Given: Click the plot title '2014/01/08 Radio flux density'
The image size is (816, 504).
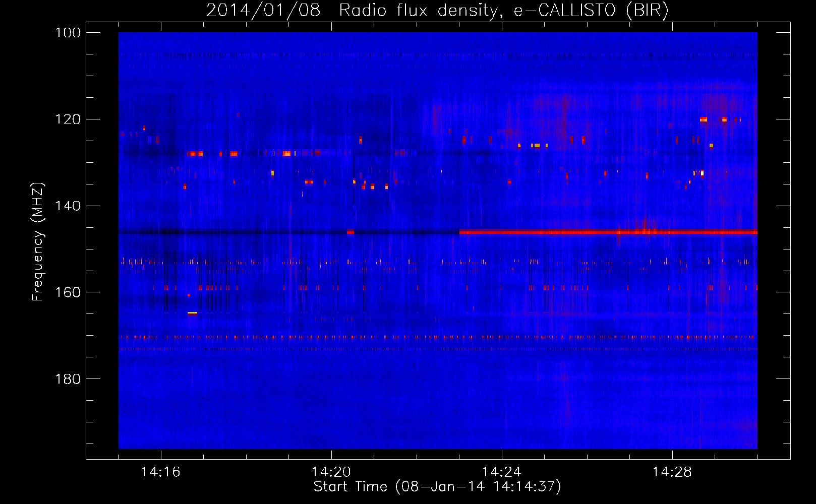Looking at the screenshot, I should (x=352, y=11).
